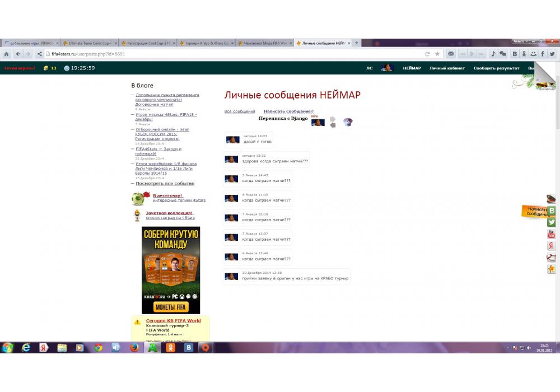Launch Firefox from the Windows taskbar
560x392 pixels.
pos(134,348)
